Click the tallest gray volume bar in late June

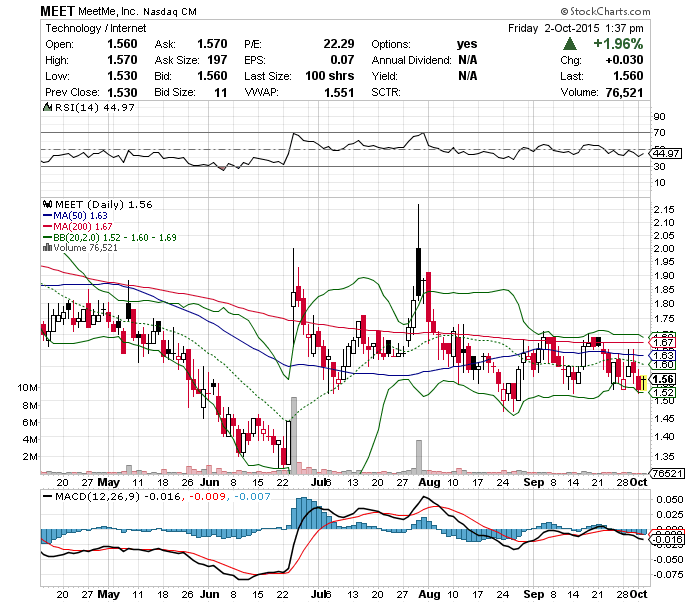pyautogui.click(x=294, y=435)
